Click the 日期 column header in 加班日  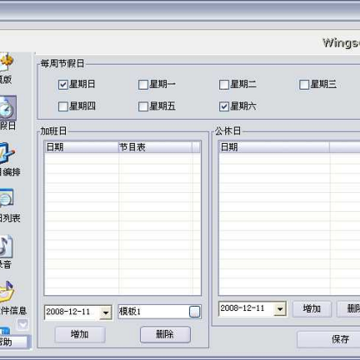[x=81, y=147]
